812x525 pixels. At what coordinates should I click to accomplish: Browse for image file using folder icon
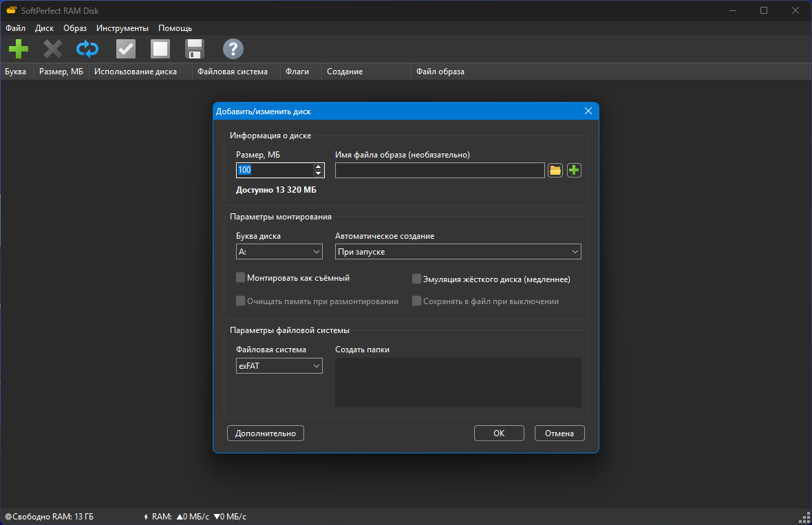(555, 170)
